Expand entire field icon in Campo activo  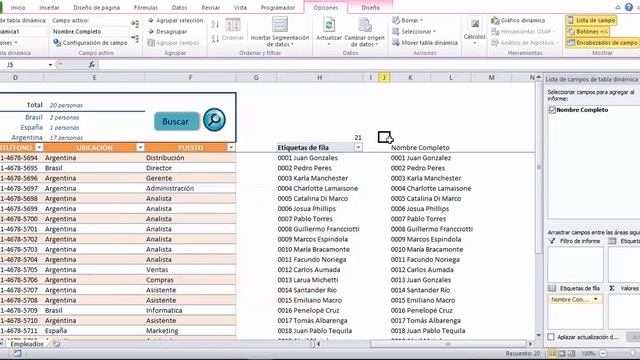click(135, 24)
